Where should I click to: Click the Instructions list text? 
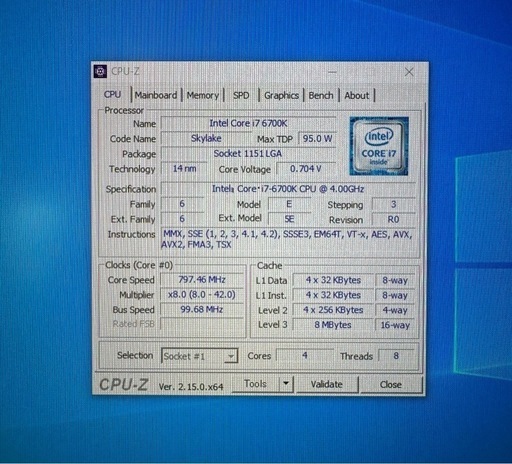pyautogui.click(x=288, y=239)
